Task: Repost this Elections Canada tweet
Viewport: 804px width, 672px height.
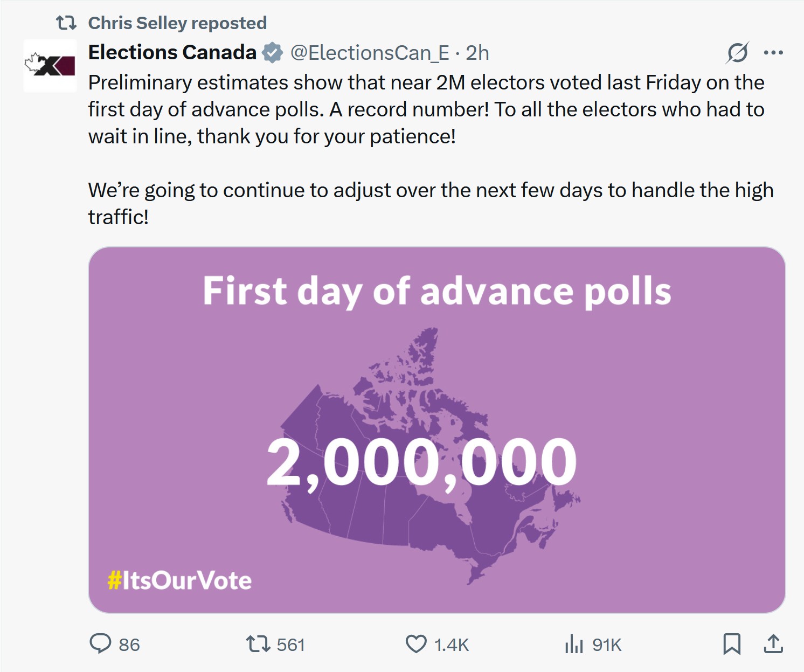Action: [258, 644]
